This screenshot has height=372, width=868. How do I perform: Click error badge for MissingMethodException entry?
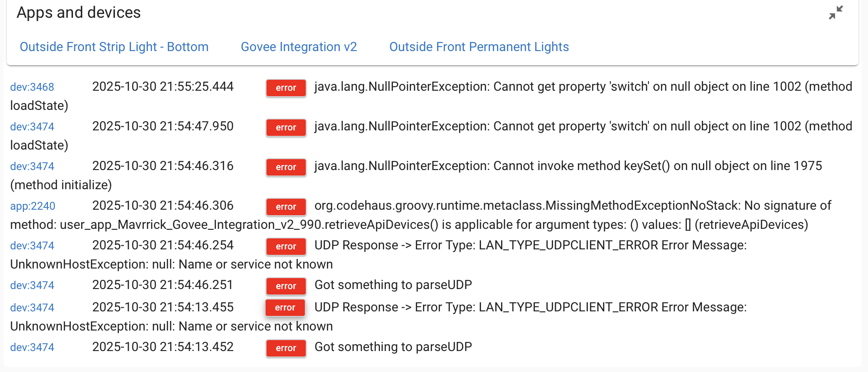286,207
